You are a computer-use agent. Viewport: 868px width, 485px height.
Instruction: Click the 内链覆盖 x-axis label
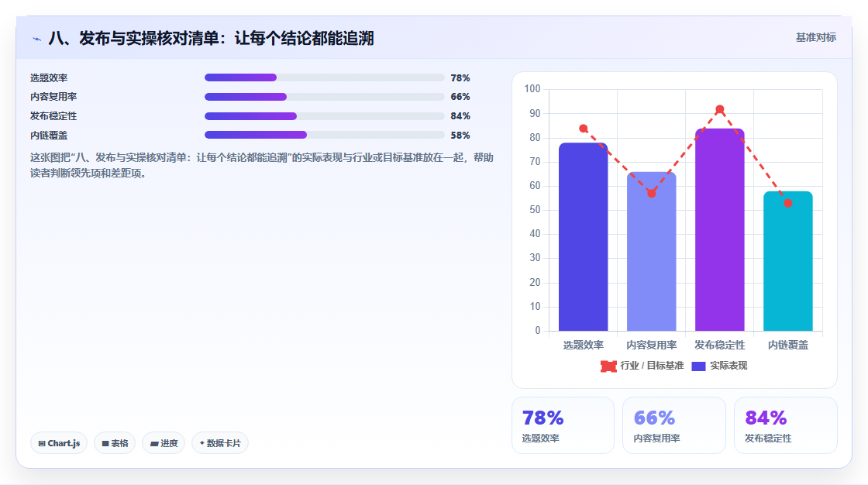[787, 346]
